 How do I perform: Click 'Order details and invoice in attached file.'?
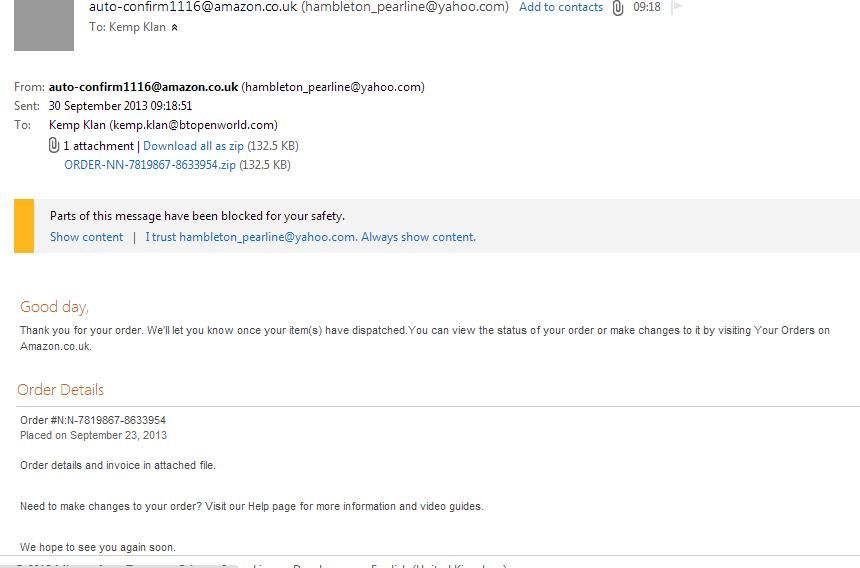(x=118, y=465)
